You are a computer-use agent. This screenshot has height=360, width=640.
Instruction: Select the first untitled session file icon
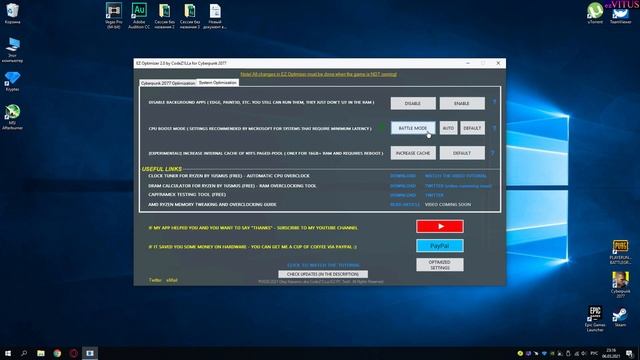tap(164, 16)
